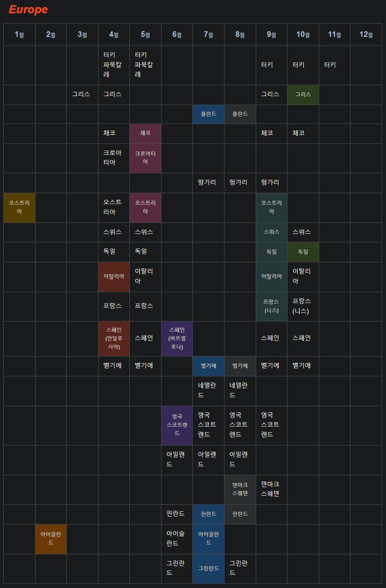Screen dimensions: 386x588
Task: Click orange 아이슬란드 cell in 2월
Action: [51, 539]
